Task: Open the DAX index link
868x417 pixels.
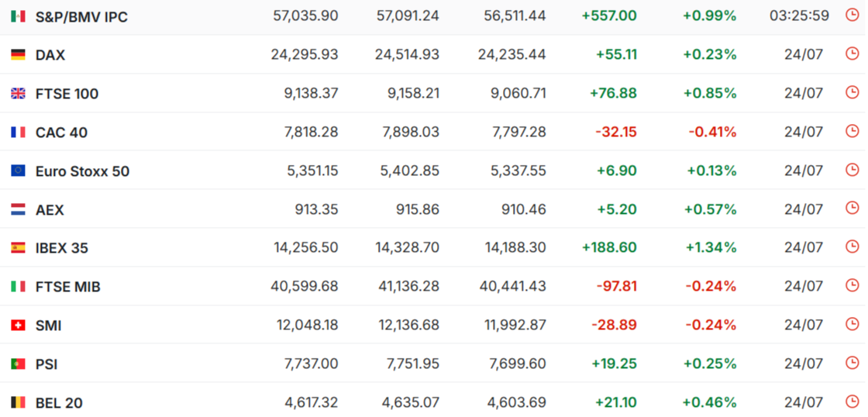Action: click(50, 55)
